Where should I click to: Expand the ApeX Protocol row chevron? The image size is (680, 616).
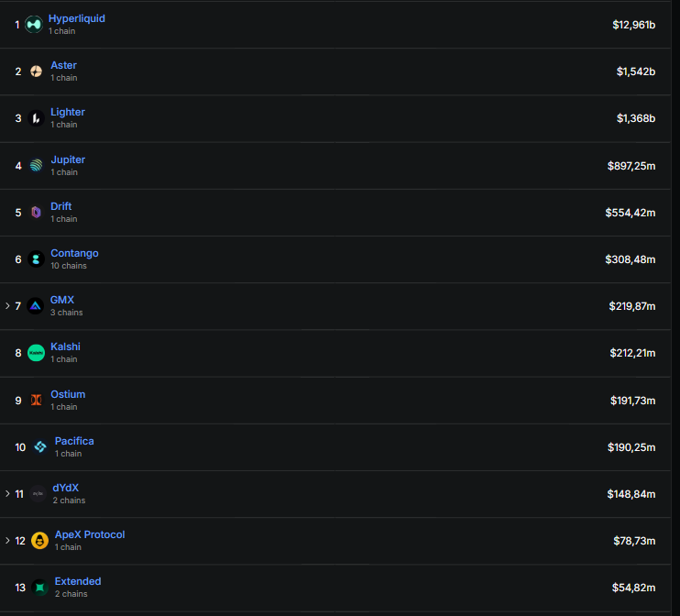pyautogui.click(x=7, y=541)
